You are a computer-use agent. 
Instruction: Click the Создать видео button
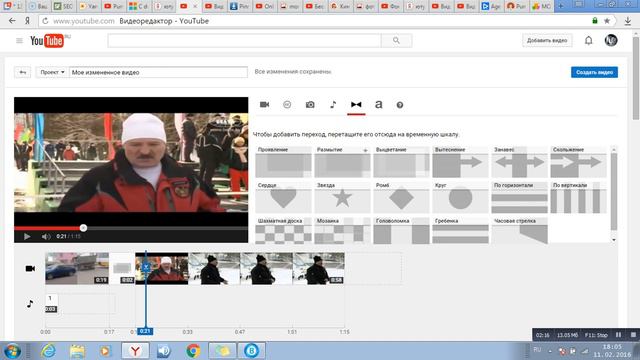(x=594, y=72)
